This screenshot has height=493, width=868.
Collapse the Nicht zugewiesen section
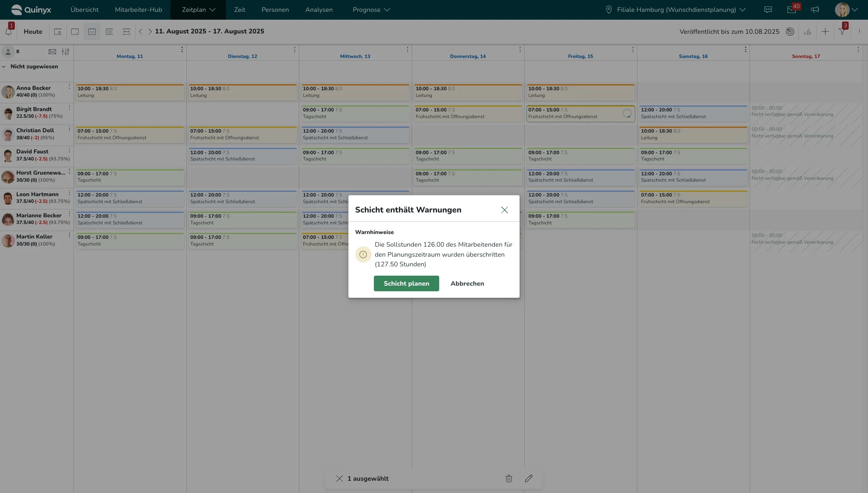(4, 67)
